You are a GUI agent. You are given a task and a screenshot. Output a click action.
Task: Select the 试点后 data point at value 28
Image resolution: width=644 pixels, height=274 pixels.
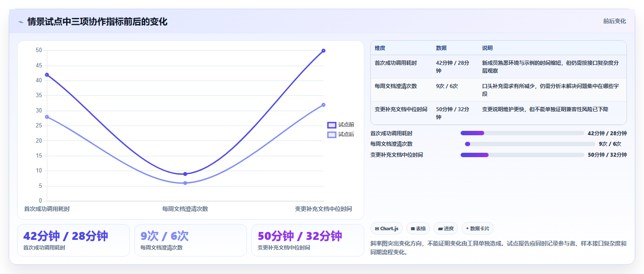[x=47, y=117]
